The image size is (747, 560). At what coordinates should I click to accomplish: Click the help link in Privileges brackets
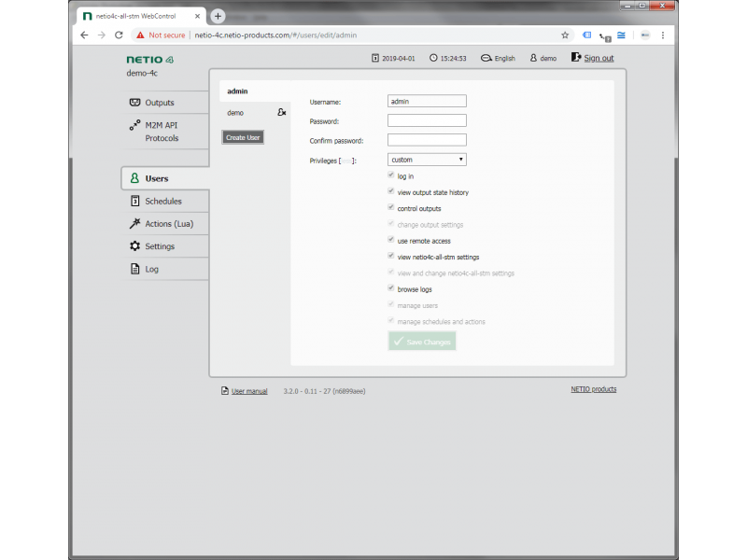point(346,161)
